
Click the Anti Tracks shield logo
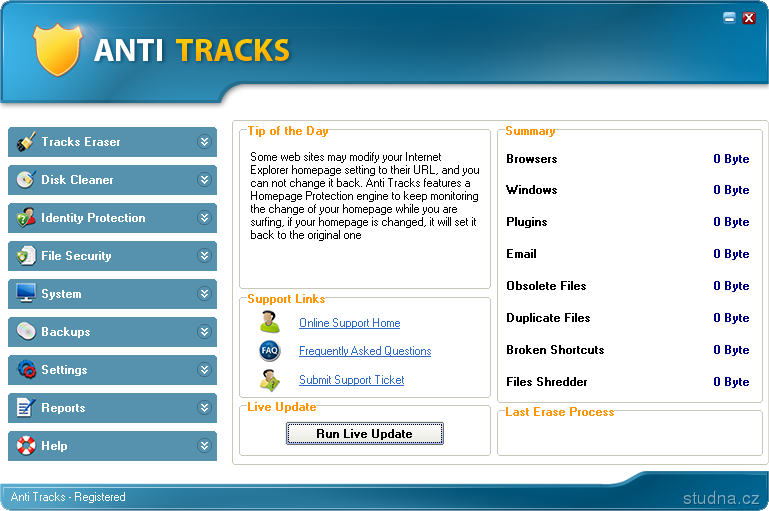(x=57, y=50)
